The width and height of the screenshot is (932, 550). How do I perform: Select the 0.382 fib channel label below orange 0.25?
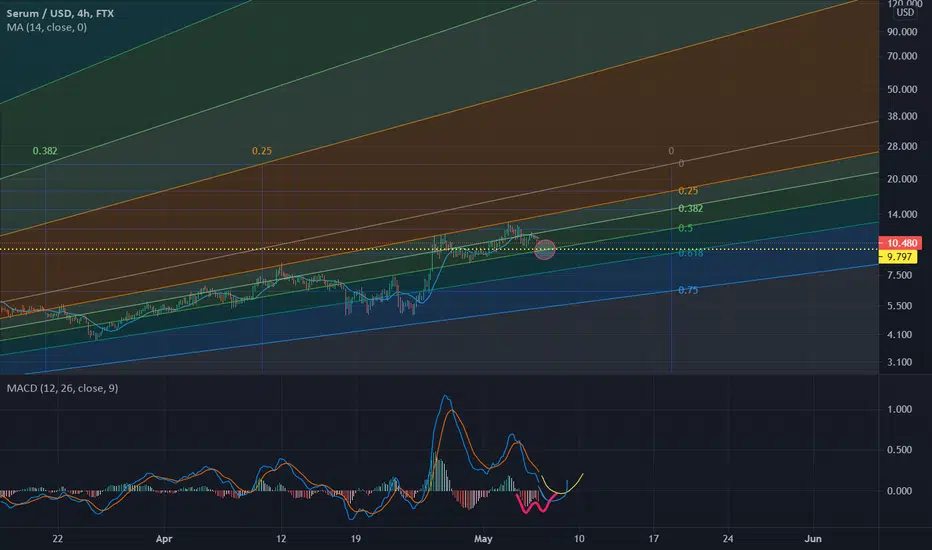(x=691, y=209)
